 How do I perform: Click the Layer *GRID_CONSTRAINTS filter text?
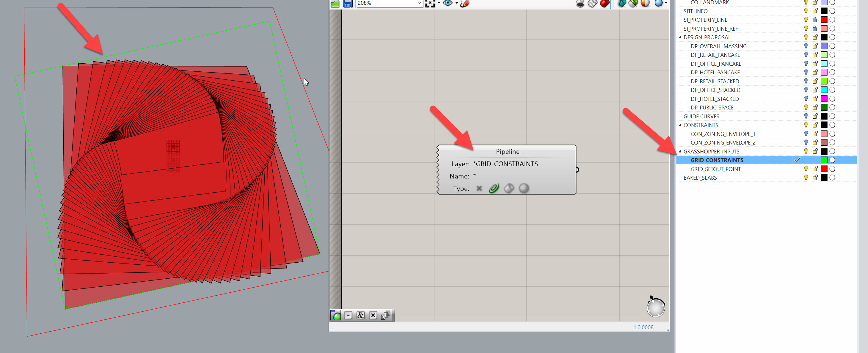pos(505,164)
